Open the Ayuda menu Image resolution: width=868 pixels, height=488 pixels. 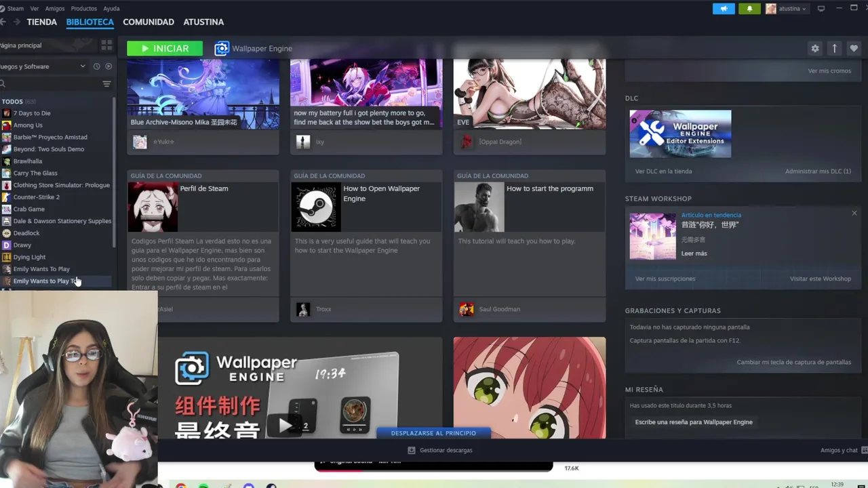click(111, 9)
